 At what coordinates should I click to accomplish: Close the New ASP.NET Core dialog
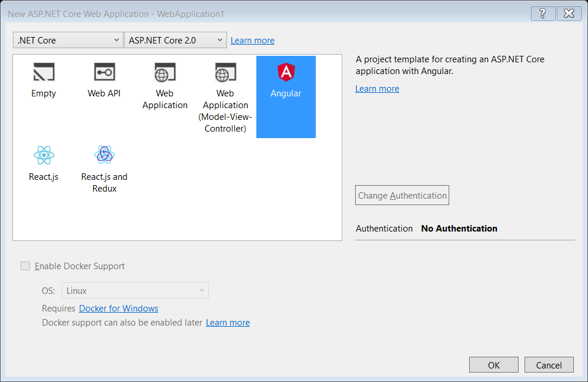click(569, 14)
